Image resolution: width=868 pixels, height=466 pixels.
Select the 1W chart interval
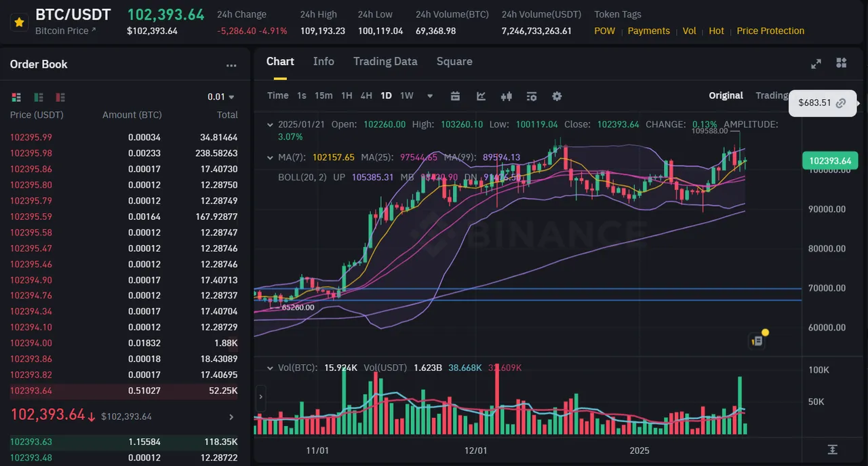coord(407,96)
